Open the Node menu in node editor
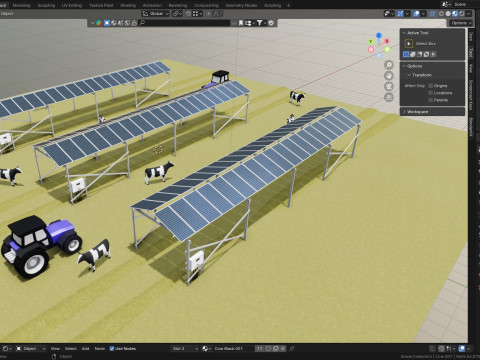 tap(100, 349)
